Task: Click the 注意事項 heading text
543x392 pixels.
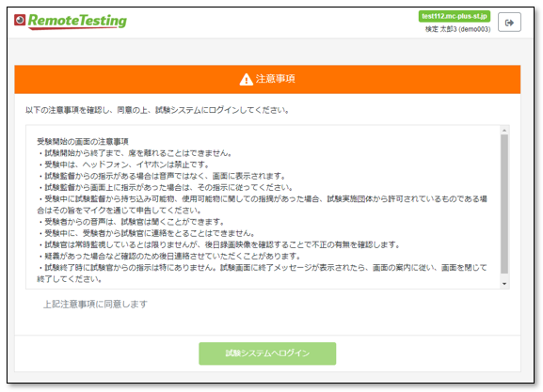Action: pyautogui.click(x=276, y=79)
